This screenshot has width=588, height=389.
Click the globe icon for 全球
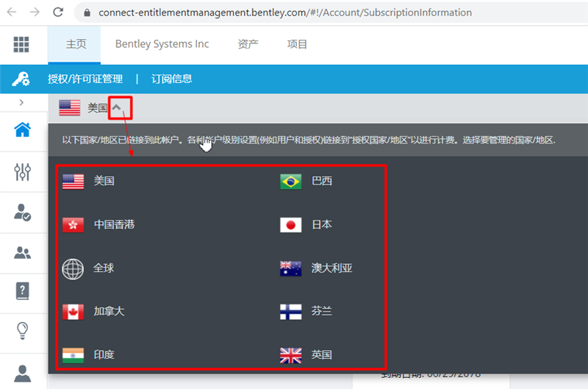pyautogui.click(x=73, y=269)
